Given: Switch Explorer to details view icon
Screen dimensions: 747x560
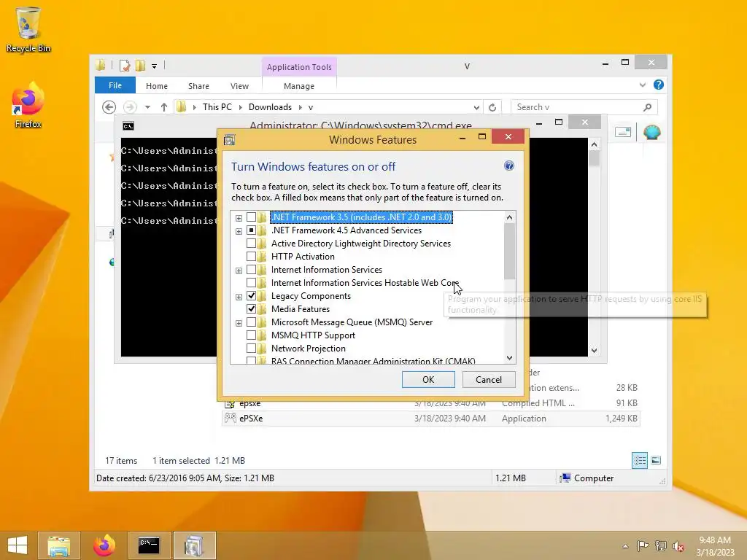Looking at the screenshot, I should tap(639, 460).
